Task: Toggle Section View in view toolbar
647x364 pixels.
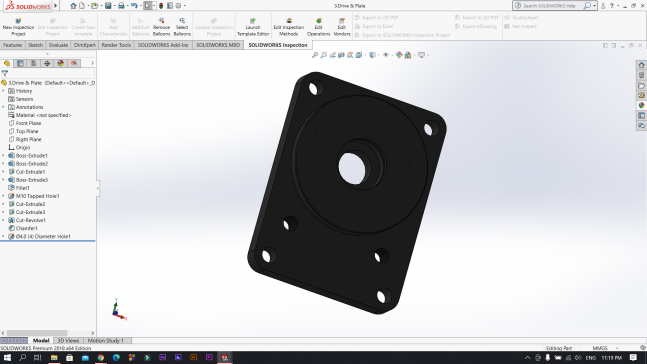Action: 341,54
